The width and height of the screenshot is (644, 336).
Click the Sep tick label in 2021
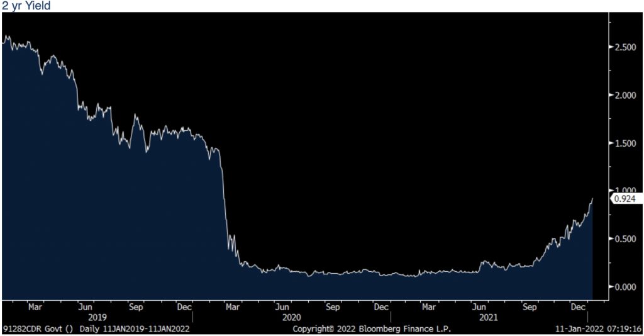point(530,308)
